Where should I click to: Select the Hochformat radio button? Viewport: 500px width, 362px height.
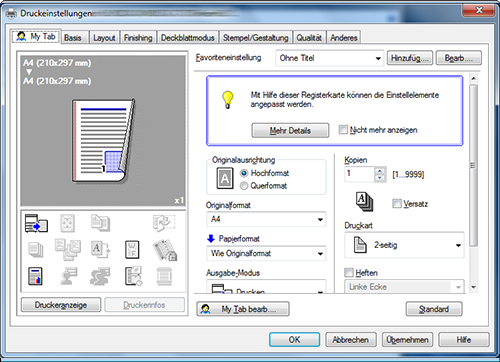244,173
